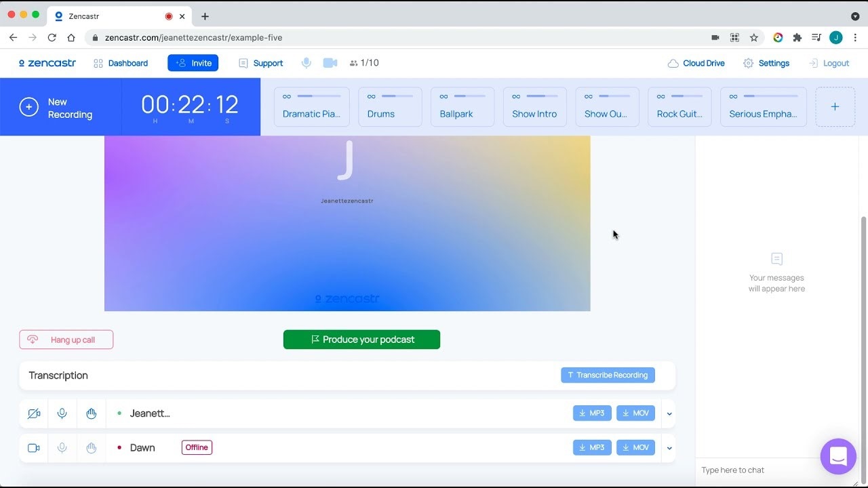Open the Intercom chat launcher bubble

tap(838, 456)
